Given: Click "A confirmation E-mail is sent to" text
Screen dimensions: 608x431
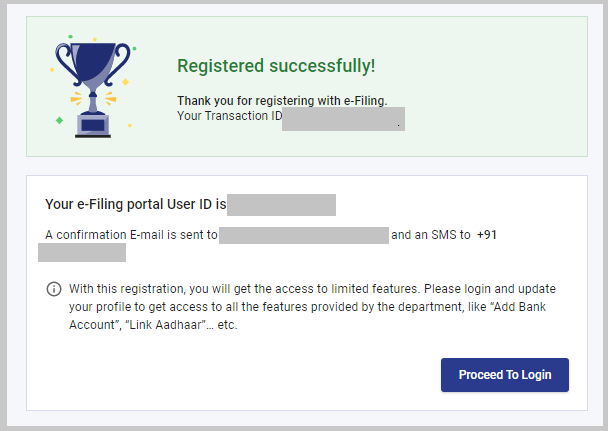Looking at the screenshot, I should click(131, 235).
